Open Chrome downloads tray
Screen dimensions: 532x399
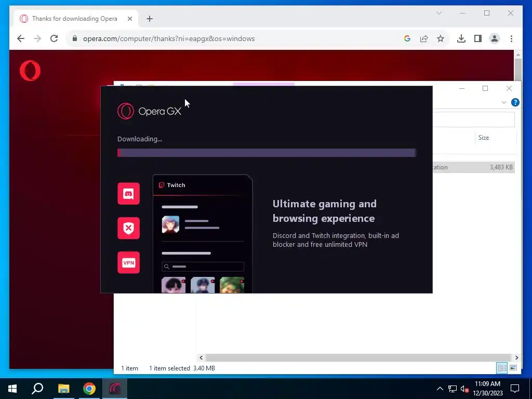(461, 38)
